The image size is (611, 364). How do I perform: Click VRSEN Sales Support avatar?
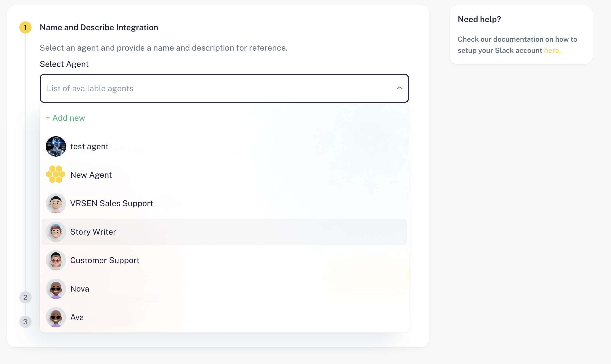click(x=56, y=203)
